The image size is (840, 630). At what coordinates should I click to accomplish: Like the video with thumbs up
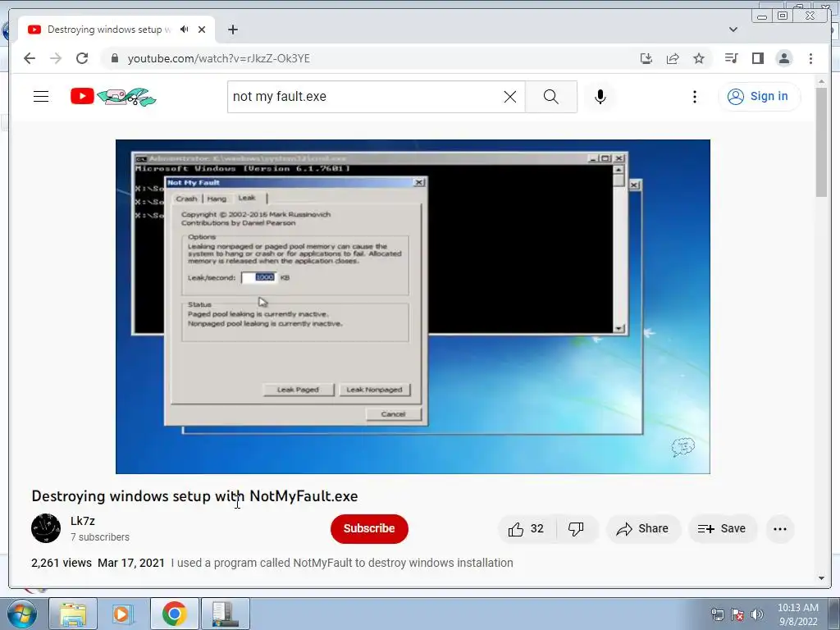(526, 529)
